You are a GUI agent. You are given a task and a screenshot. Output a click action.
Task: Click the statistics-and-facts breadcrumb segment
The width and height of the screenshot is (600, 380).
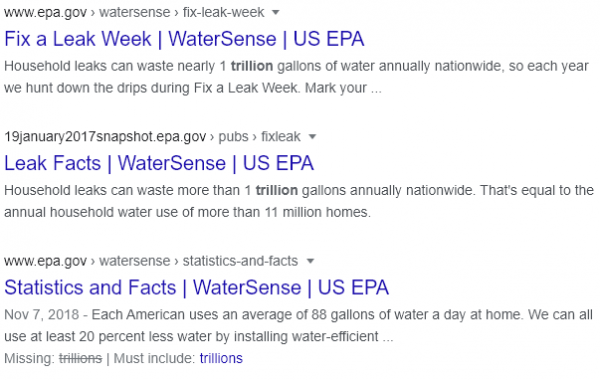(240, 261)
